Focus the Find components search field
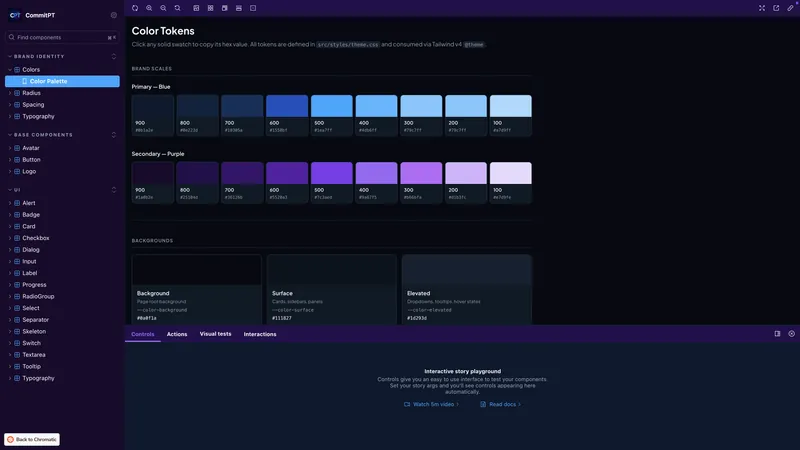Screen dimensions: 800x450 tap(62, 37)
